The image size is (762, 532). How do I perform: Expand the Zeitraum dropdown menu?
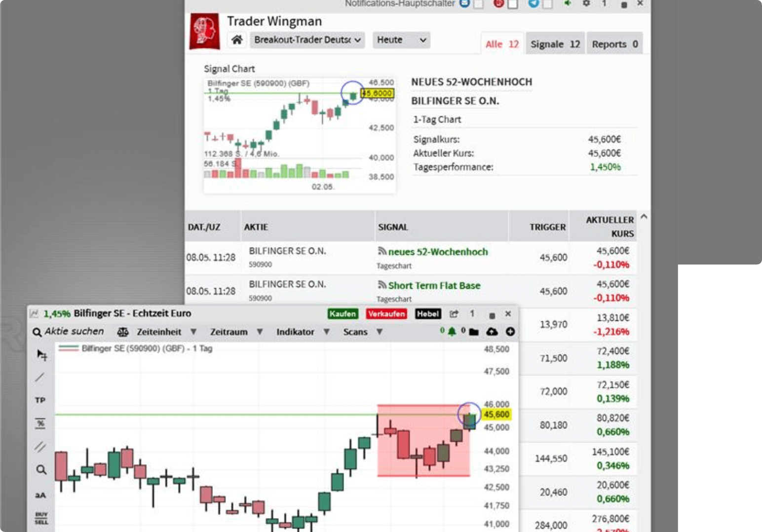[236, 332]
